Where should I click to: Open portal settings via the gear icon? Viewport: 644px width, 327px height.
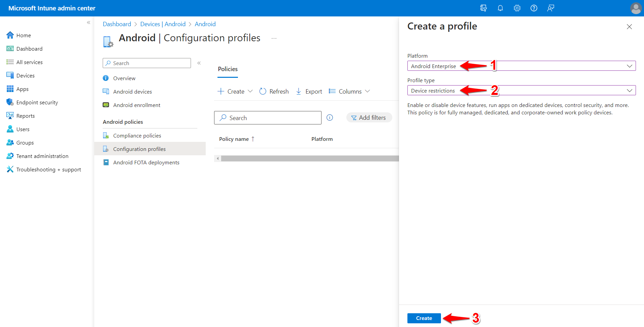click(517, 8)
